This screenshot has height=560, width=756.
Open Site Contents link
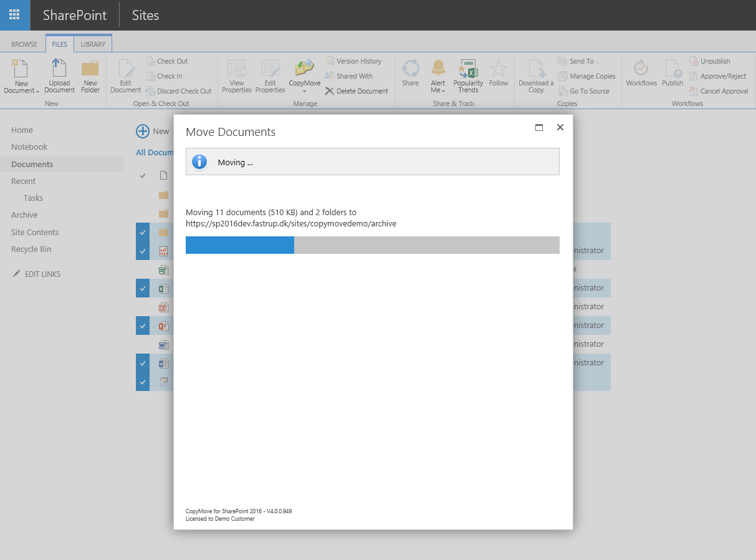(35, 232)
